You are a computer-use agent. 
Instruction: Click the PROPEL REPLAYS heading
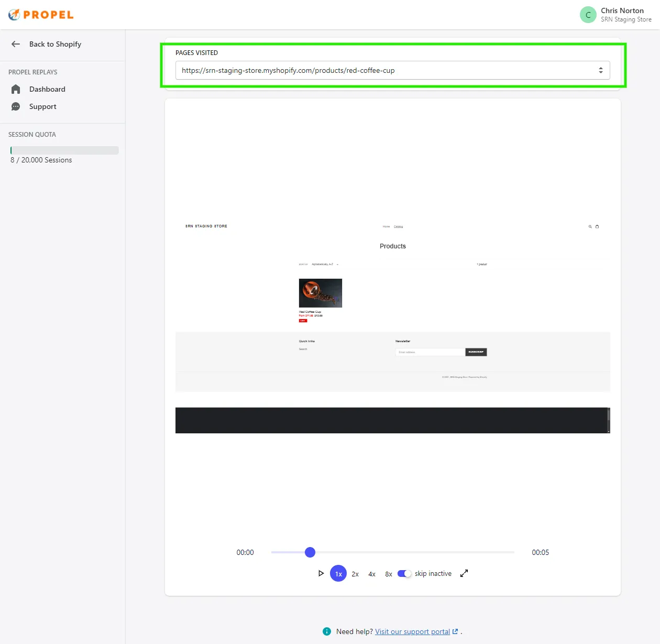click(33, 72)
